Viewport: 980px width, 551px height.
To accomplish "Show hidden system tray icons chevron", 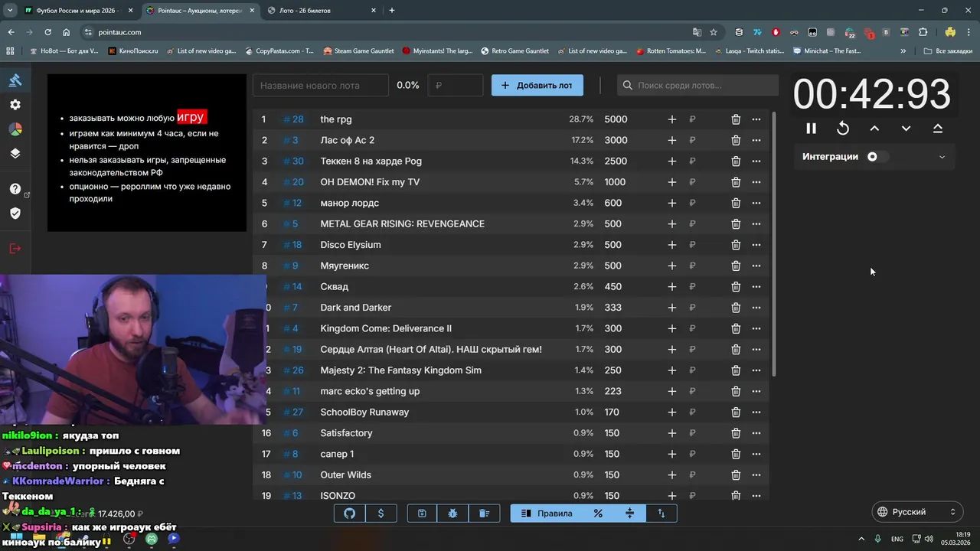I will pos(861,539).
